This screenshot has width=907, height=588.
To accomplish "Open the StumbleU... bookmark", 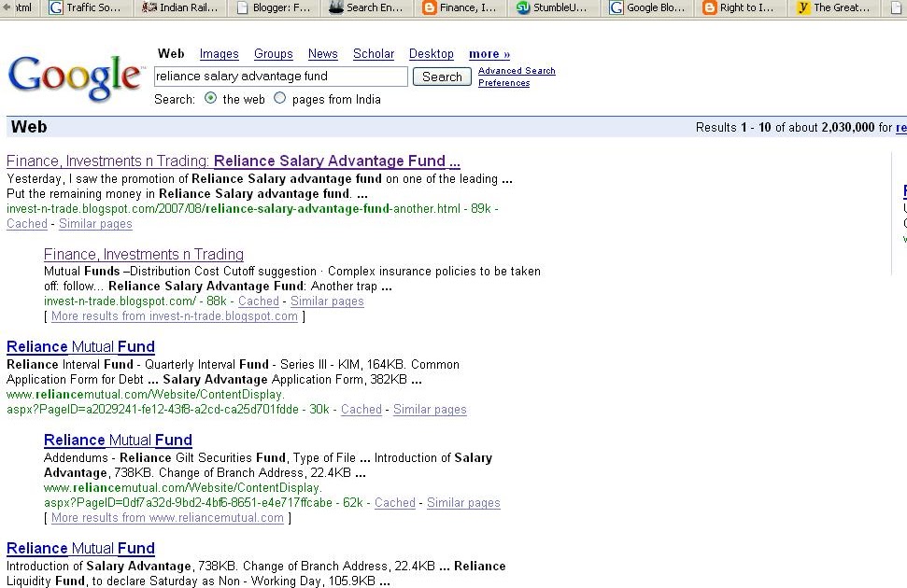I will click(x=552, y=8).
